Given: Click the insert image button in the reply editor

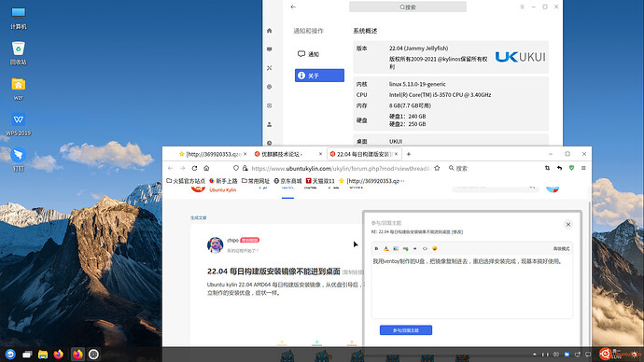Looking at the screenshot, I should point(396,249).
